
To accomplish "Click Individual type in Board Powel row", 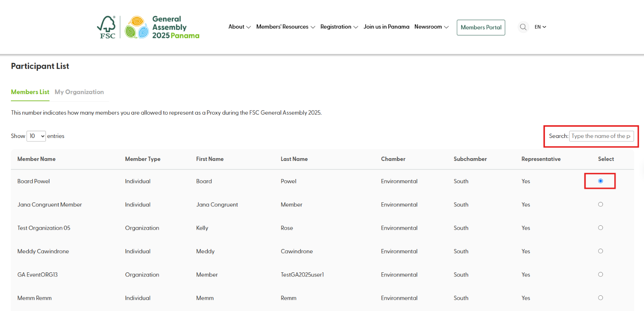I will click(x=138, y=181).
